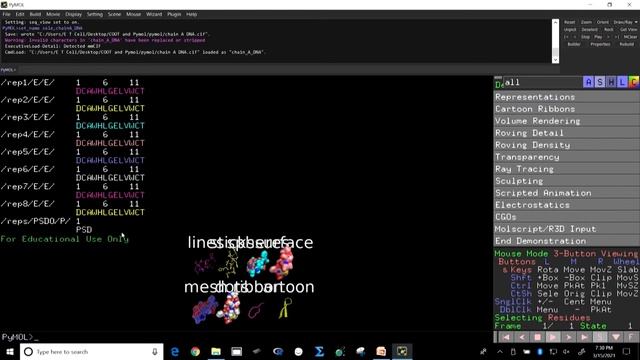This screenshot has width=640, height=360.
Task: Jump to last frame in playback bar
Action: point(584,337)
